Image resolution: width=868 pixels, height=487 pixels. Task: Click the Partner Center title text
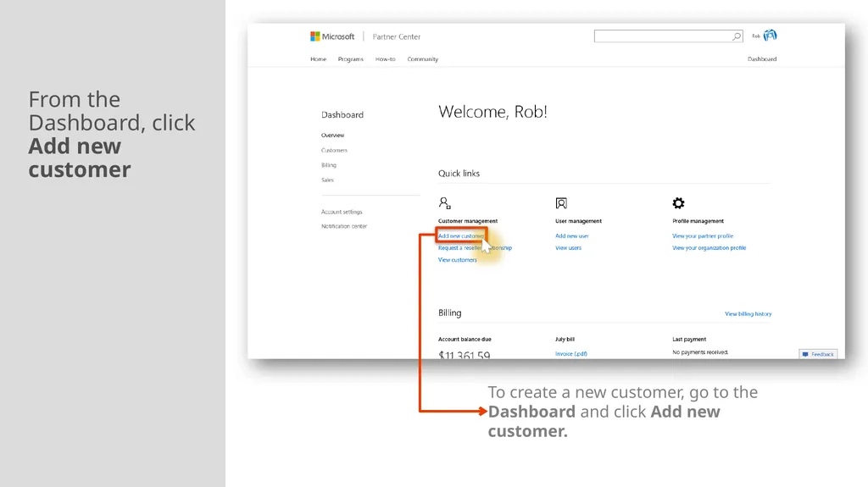click(397, 36)
